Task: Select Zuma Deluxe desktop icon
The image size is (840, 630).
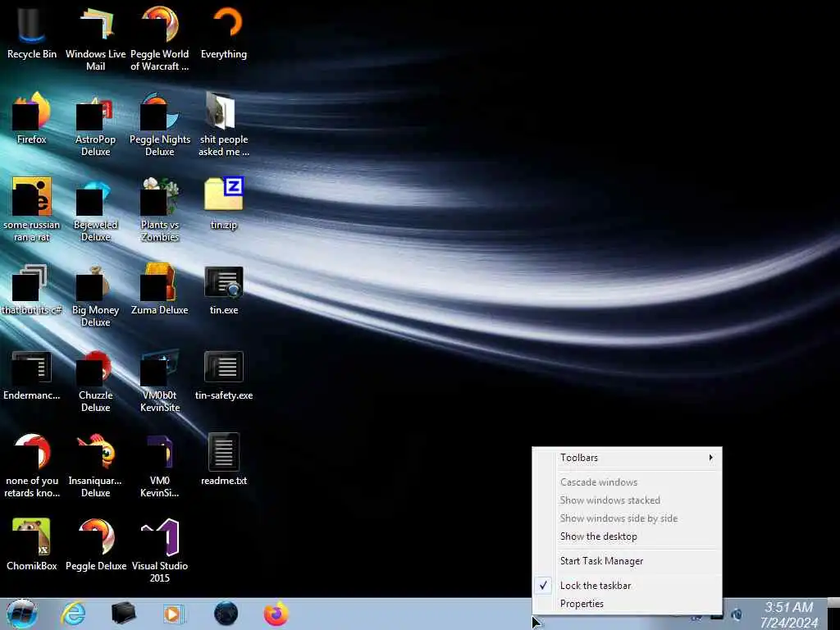Action: tap(160, 289)
